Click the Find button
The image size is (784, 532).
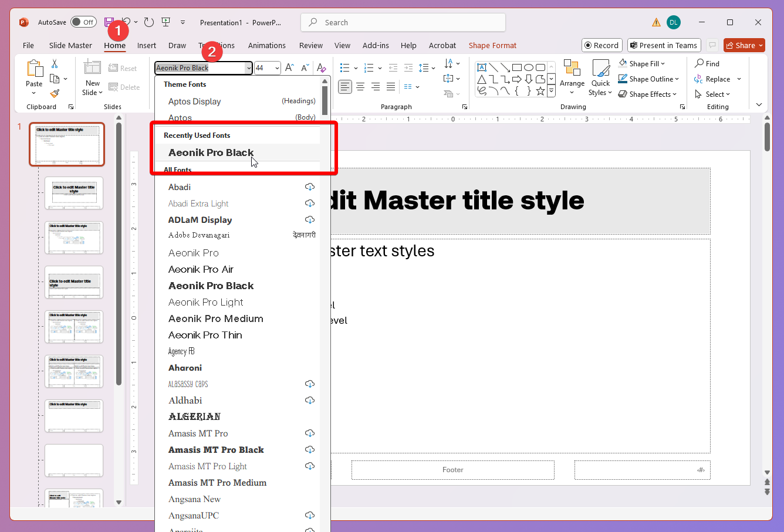pos(707,64)
